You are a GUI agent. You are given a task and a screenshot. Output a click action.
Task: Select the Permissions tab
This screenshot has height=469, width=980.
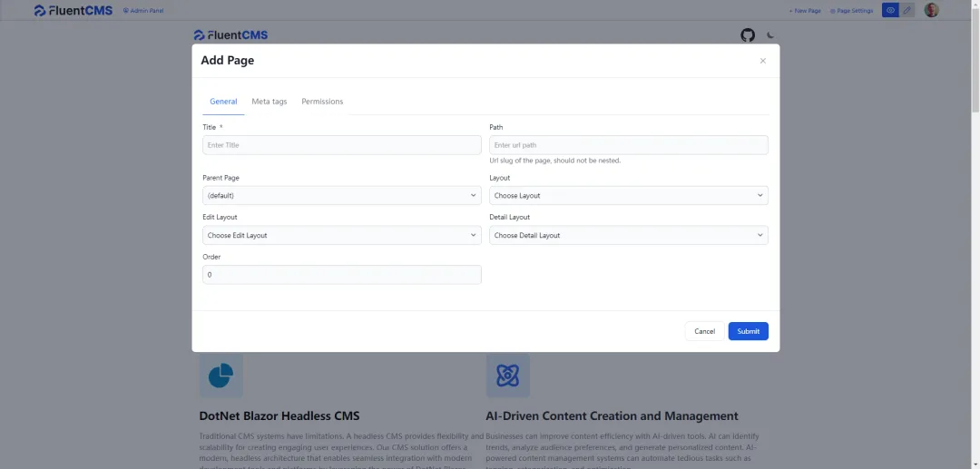(322, 102)
